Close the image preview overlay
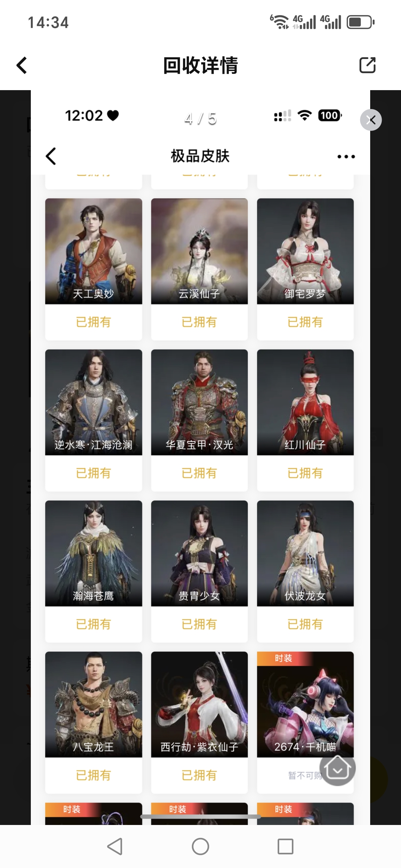This screenshot has height=868, width=401. 371,120
